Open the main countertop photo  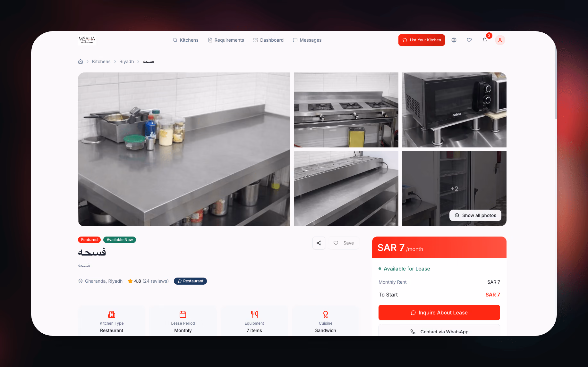(x=184, y=149)
